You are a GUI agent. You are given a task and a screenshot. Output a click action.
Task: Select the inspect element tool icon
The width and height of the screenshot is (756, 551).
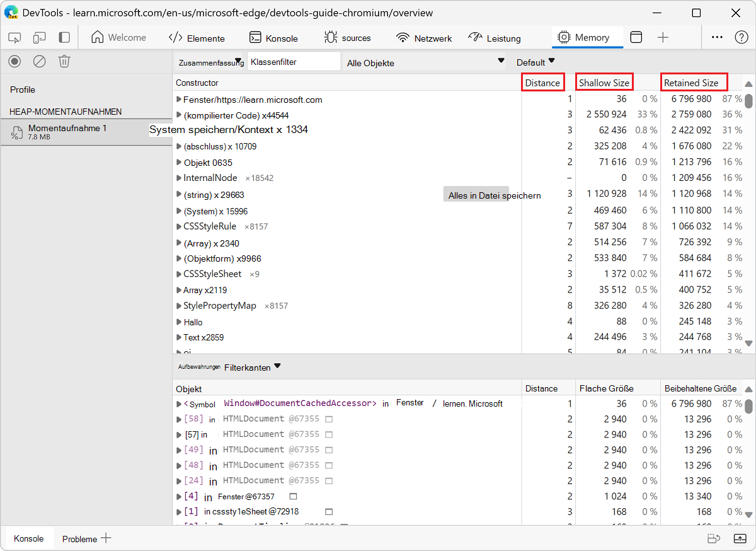click(x=14, y=38)
